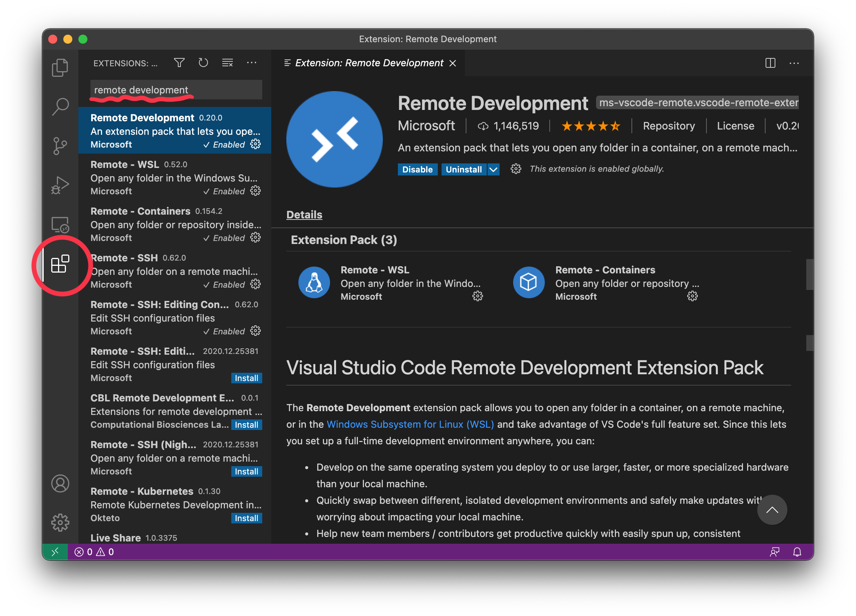Open Remote - SSH list item gear
Screen dimensions: 856x616
coord(255,284)
